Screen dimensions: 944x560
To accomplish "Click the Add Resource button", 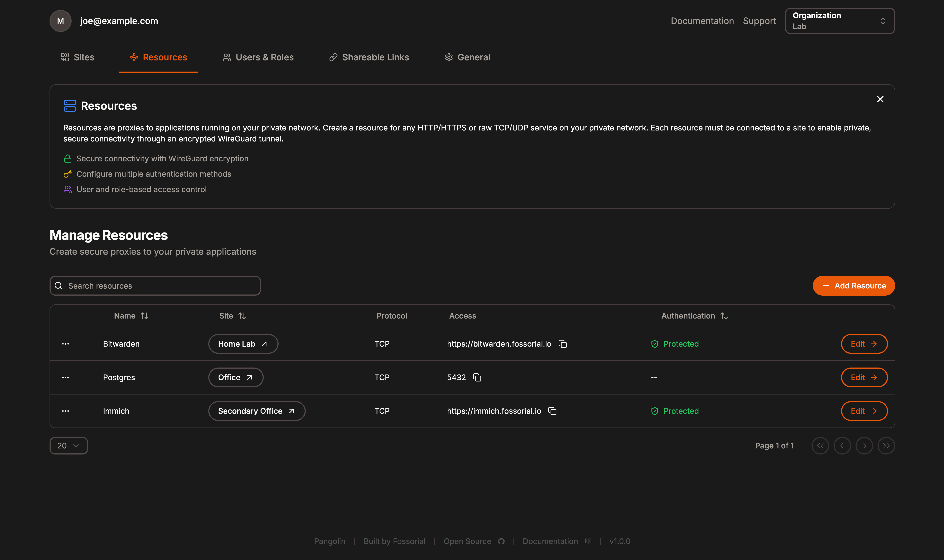I will [854, 286].
